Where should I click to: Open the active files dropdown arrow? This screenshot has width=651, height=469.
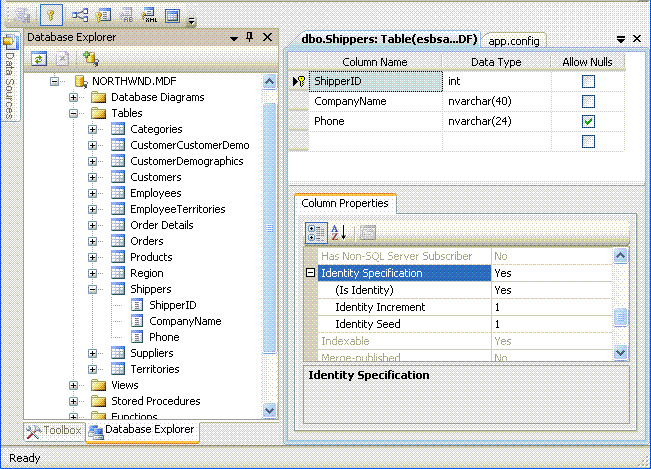pos(621,39)
